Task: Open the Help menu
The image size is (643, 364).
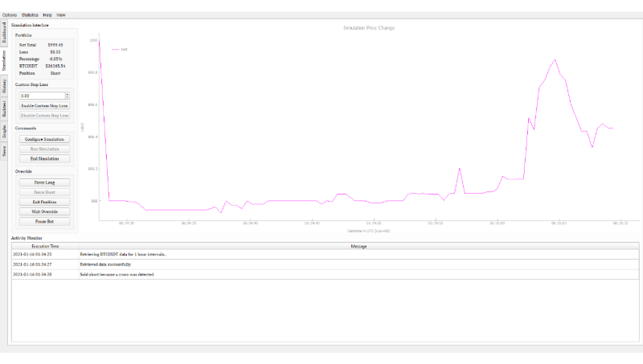Action: point(47,14)
